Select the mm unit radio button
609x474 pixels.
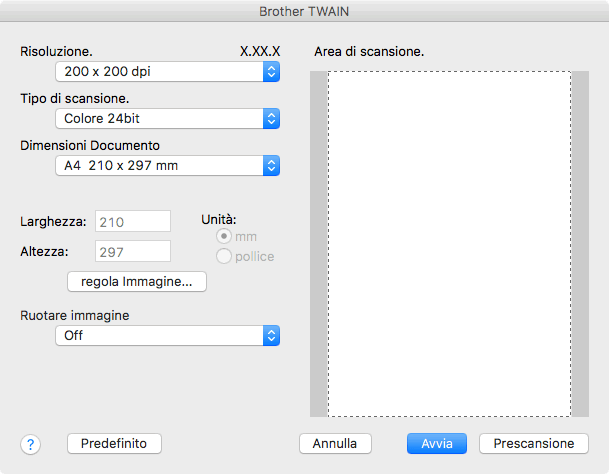pyautogui.click(x=224, y=236)
